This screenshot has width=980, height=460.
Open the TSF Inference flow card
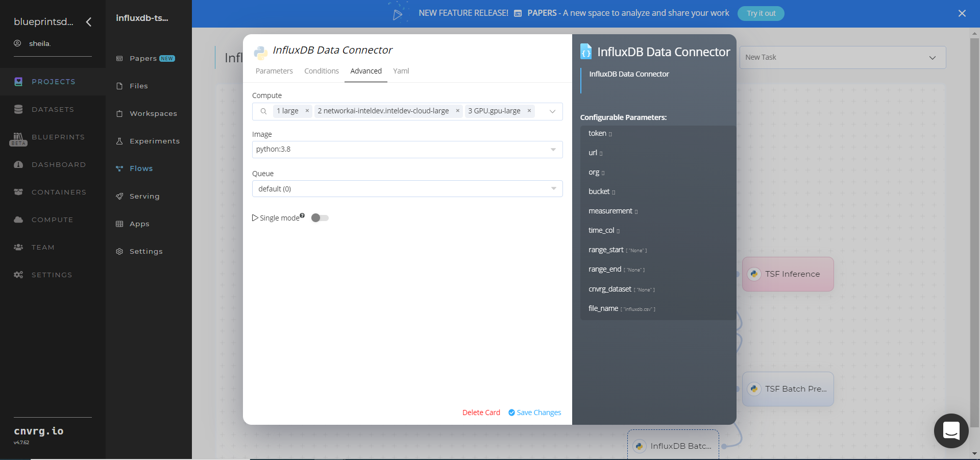(788, 274)
